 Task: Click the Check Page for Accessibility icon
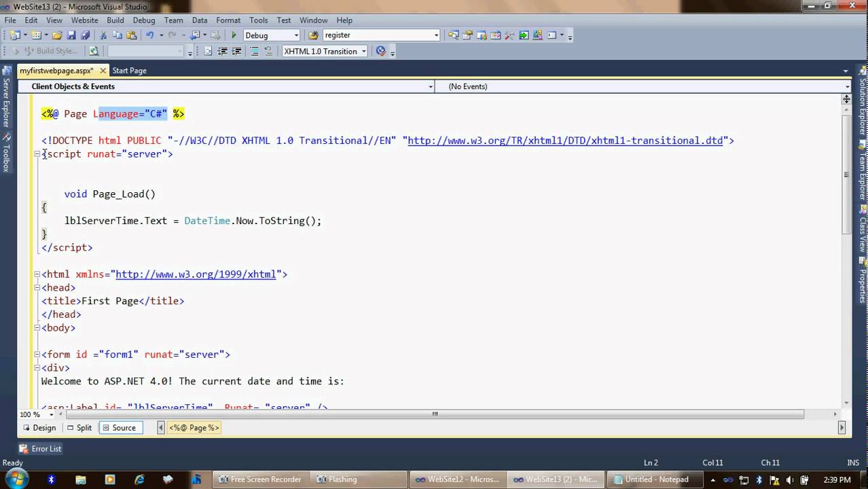(x=380, y=51)
